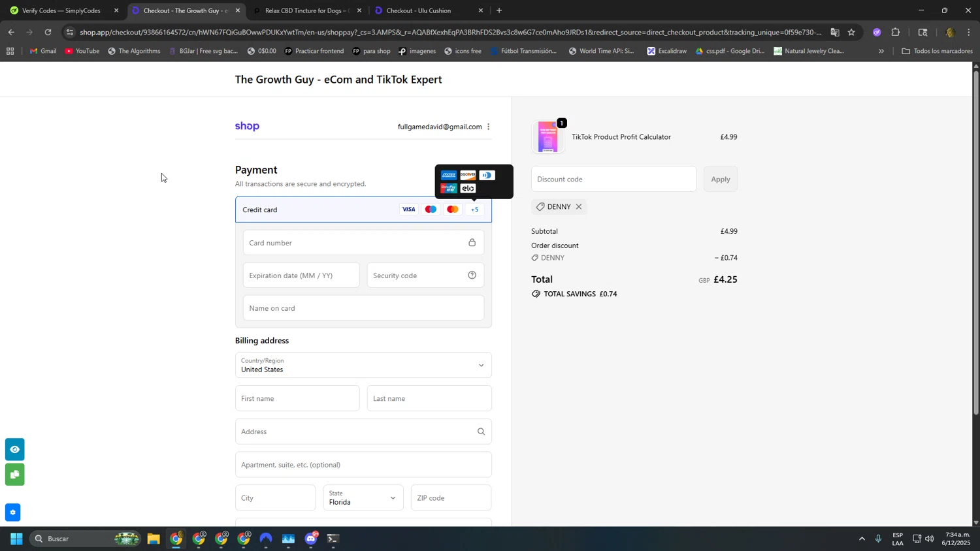Focus the First name field
The image size is (980, 551).
point(297,398)
